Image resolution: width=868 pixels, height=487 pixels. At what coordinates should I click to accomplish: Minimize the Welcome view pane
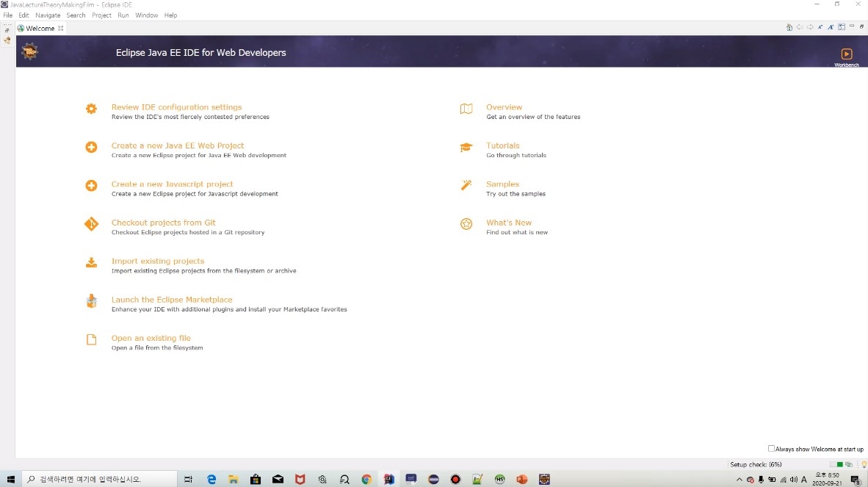pos(852,26)
